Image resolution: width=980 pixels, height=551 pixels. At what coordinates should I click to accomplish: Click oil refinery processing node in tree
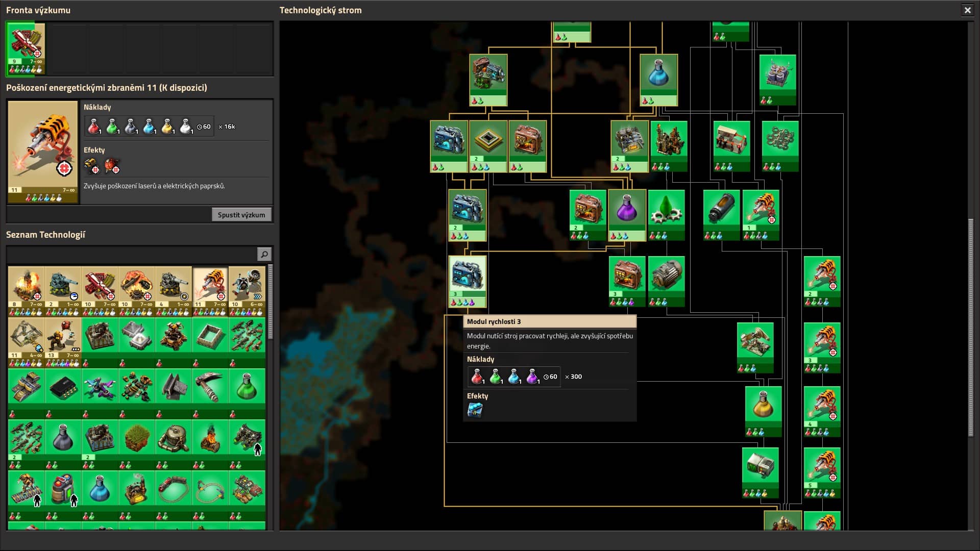tap(669, 146)
